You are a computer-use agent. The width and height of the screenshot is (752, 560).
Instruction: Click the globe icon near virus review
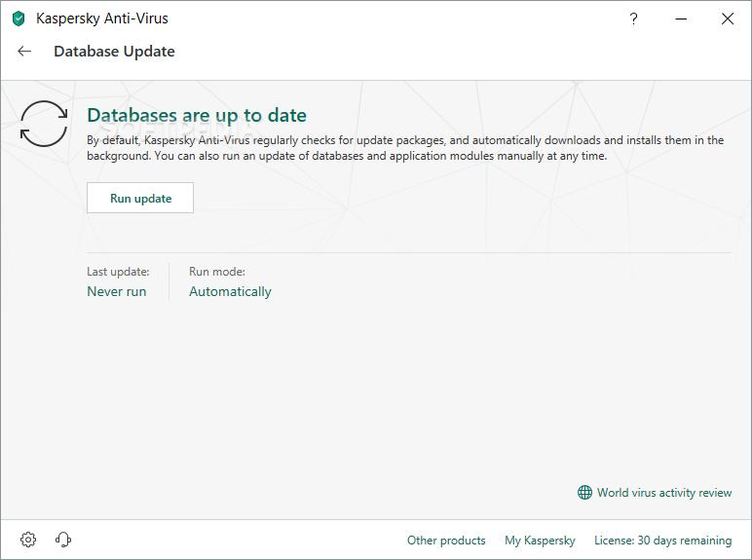click(x=584, y=493)
